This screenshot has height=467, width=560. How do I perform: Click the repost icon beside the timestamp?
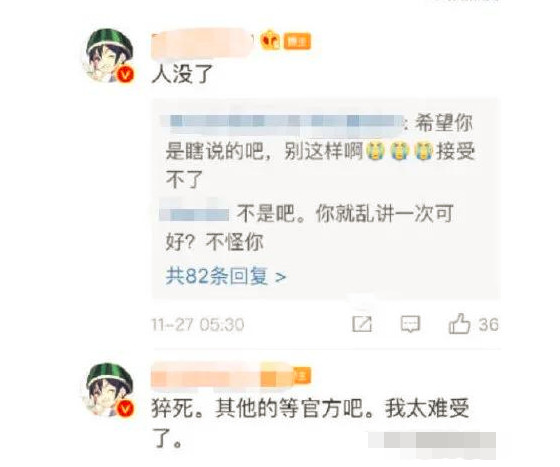coord(362,324)
